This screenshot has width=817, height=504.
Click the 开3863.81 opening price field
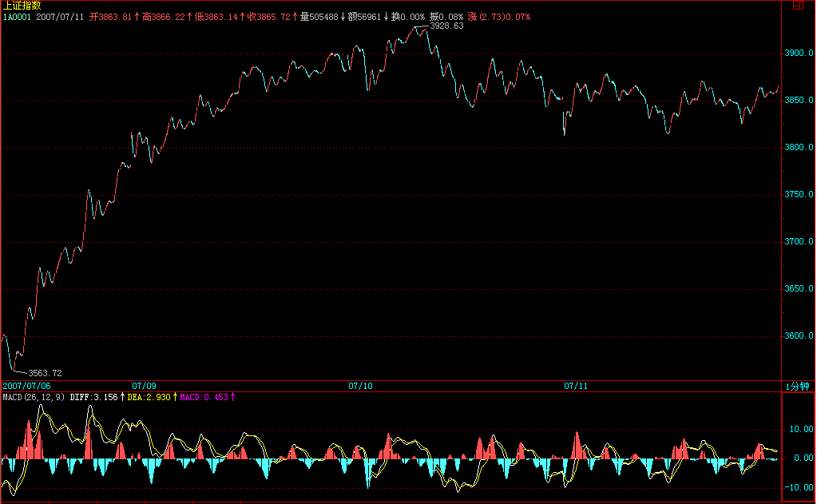click(112, 16)
